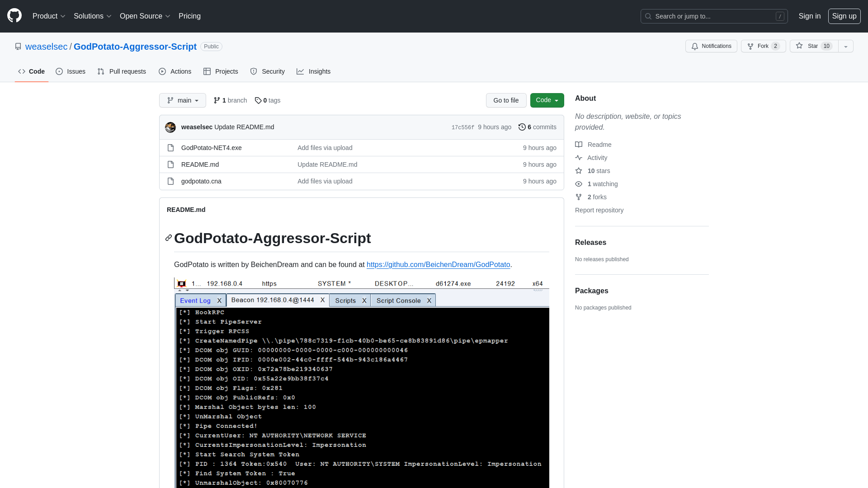
Task: Click the Go to file button
Action: 506,100
